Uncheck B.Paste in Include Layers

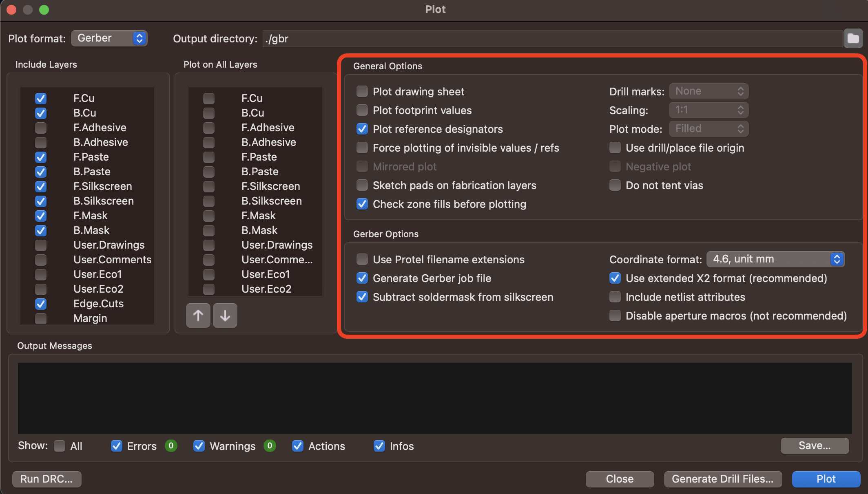[41, 172]
